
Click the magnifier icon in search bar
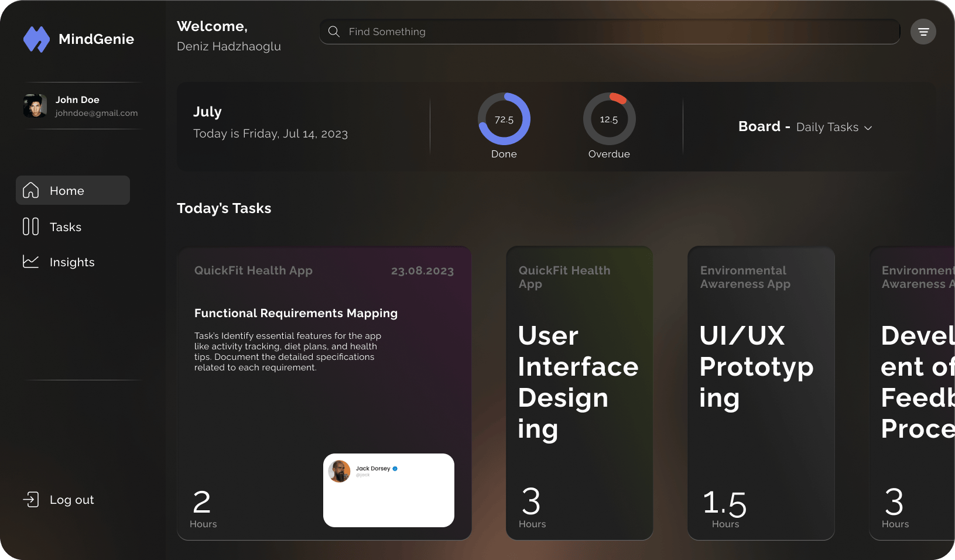[x=334, y=32]
